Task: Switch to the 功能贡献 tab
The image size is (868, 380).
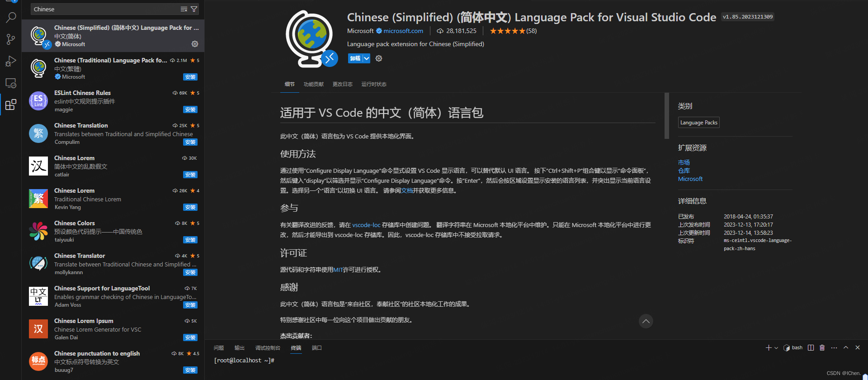Action: (x=314, y=84)
